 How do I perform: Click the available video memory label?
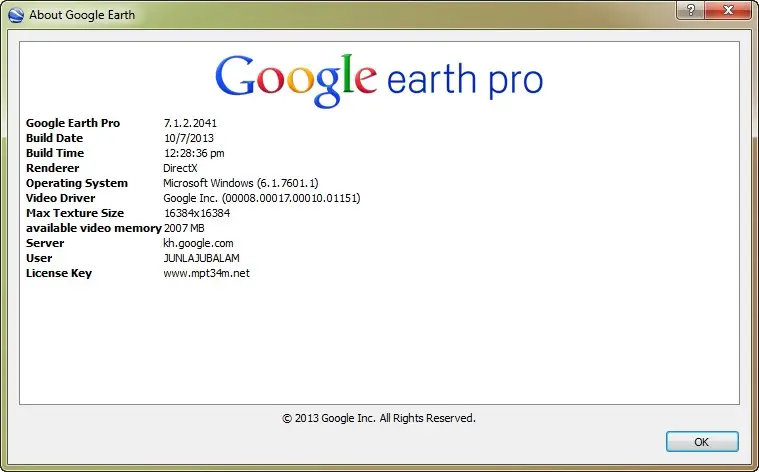94,228
